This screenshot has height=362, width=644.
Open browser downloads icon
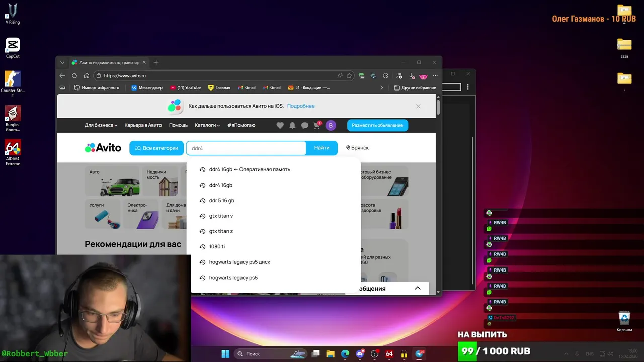412,76
